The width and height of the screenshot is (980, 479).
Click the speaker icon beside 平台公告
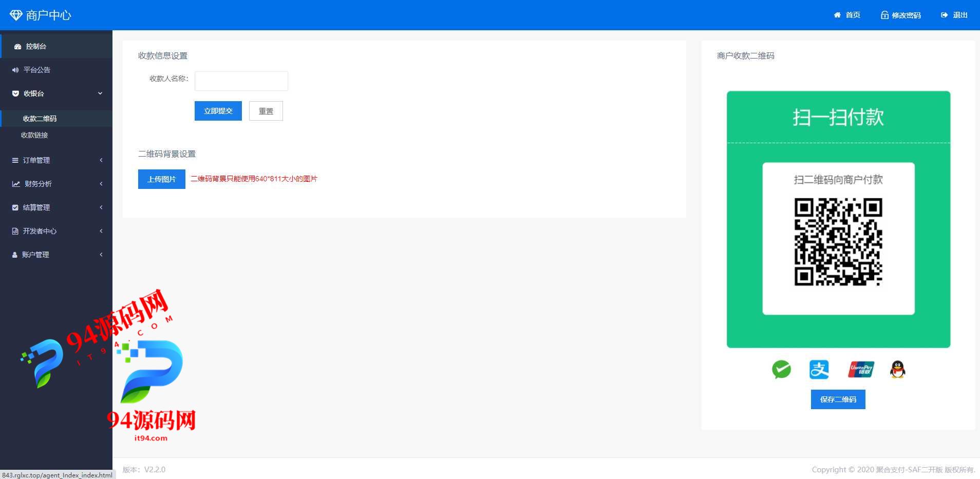tap(15, 70)
